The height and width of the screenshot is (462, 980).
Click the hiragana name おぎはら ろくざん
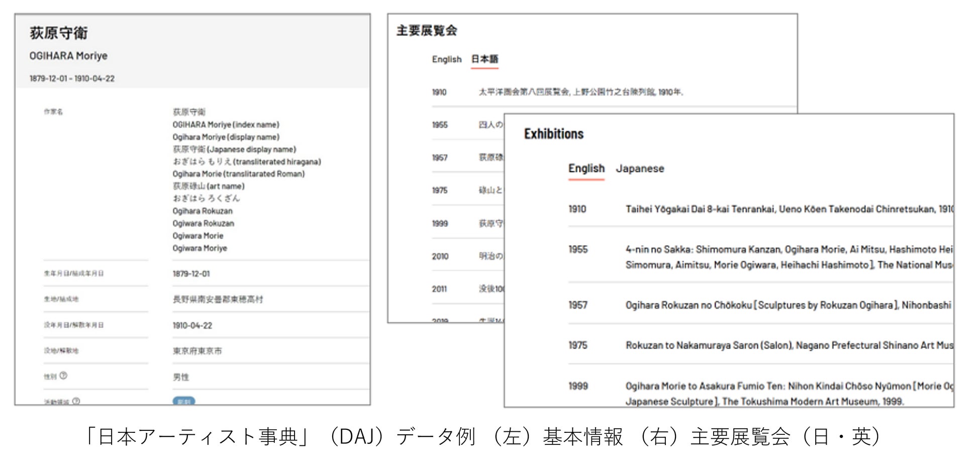[206, 198]
